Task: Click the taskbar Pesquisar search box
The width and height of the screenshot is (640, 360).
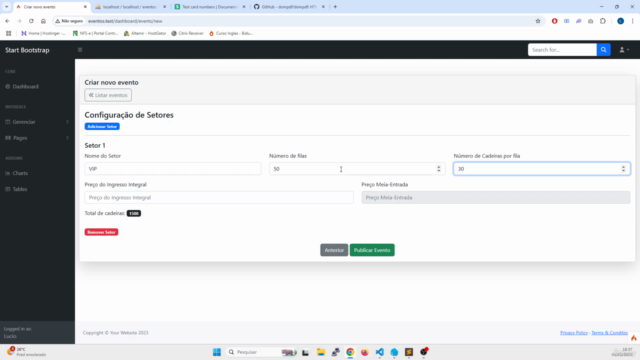Action: (261, 352)
